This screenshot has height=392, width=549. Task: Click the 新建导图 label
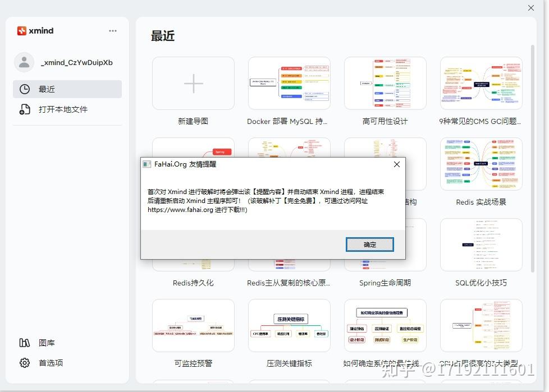(193, 121)
